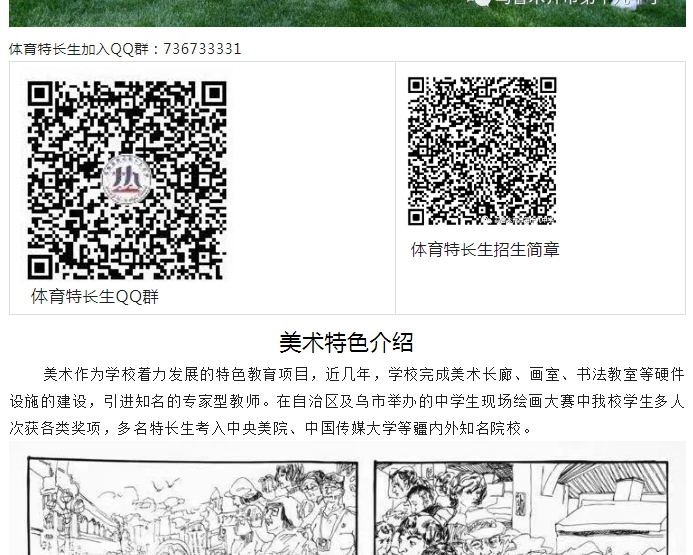Screen dimensions: 693x555
Task: Click top-right corner square of the large QQ group QR code
Action: click(213, 94)
